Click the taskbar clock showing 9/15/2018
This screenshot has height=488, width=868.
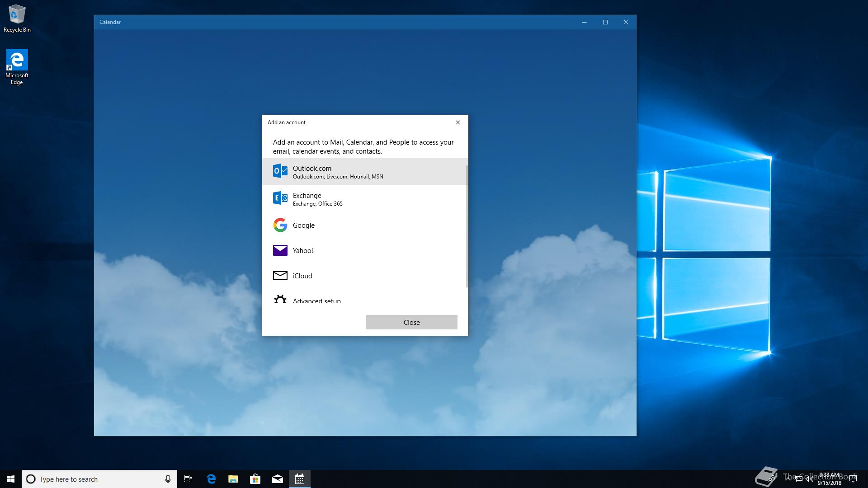tap(829, 479)
